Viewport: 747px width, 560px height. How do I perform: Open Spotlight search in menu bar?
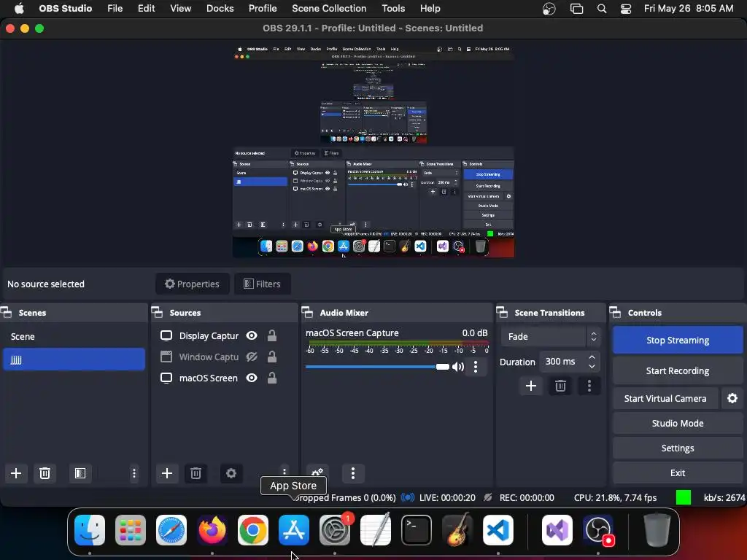coord(602,9)
